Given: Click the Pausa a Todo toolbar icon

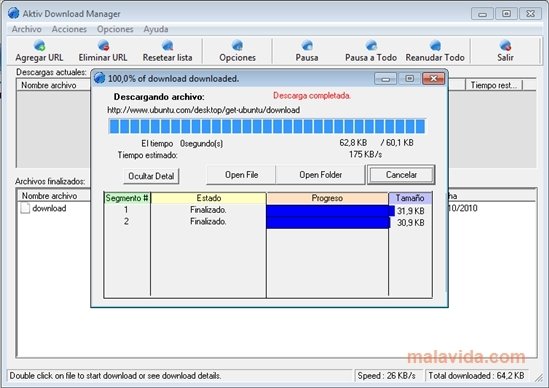Looking at the screenshot, I should (x=371, y=46).
